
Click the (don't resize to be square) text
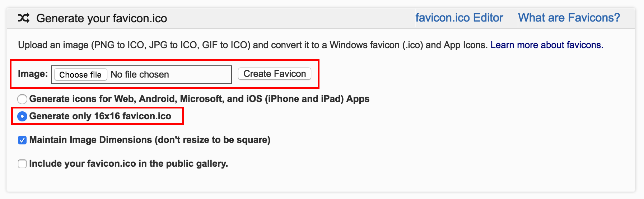213,140
